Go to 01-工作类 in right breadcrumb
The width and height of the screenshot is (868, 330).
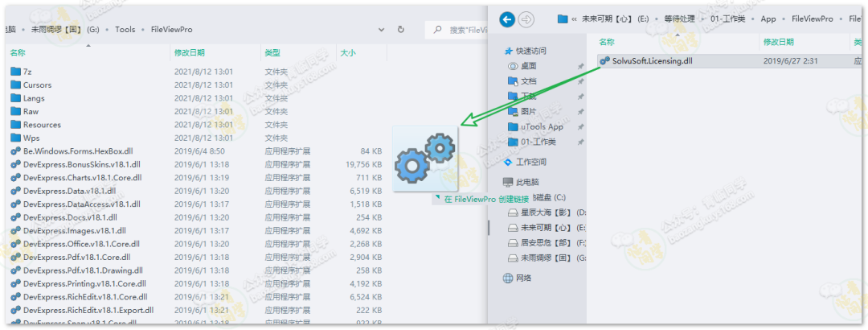728,19
